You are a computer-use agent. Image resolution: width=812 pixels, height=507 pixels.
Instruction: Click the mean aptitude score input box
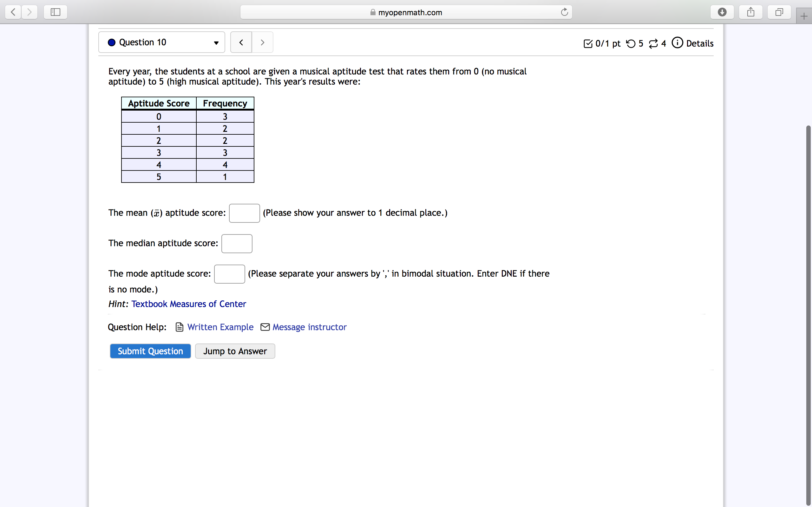(x=244, y=213)
